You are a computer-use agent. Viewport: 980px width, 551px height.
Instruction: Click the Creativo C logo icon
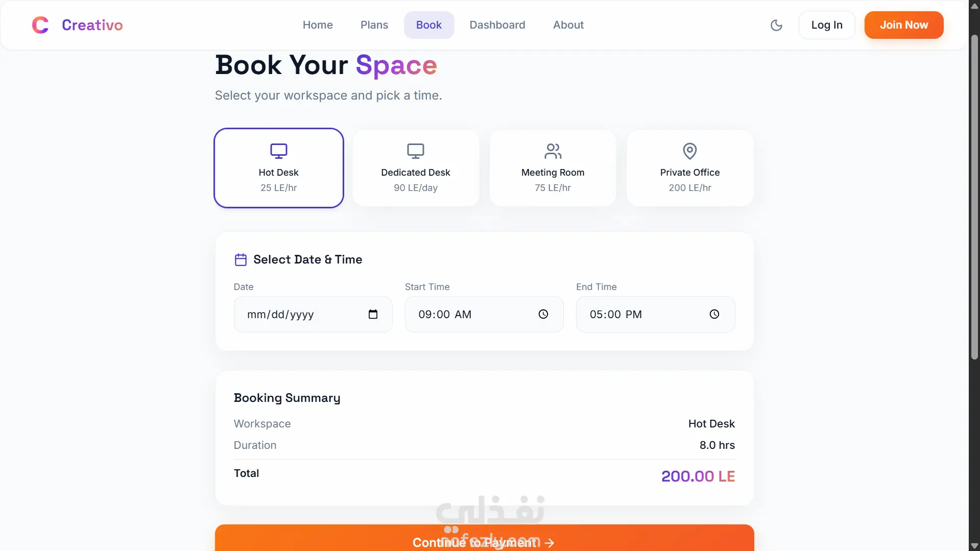click(40, 25)
